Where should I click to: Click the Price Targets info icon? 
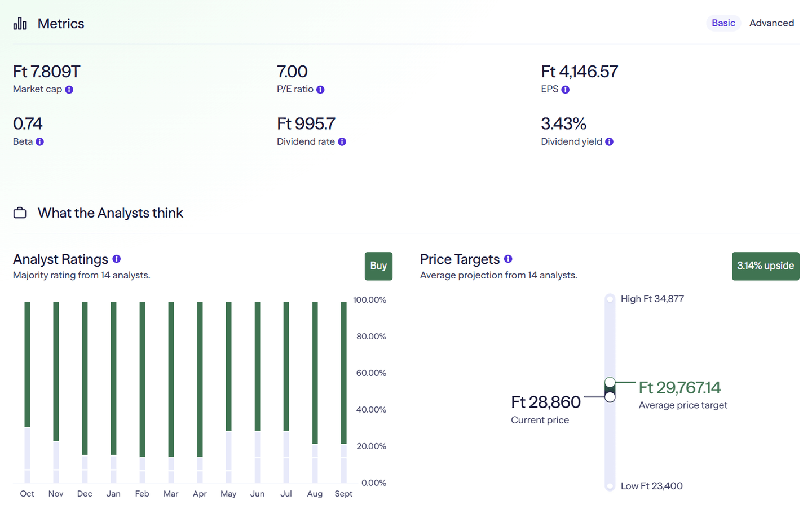coord(508,259)
